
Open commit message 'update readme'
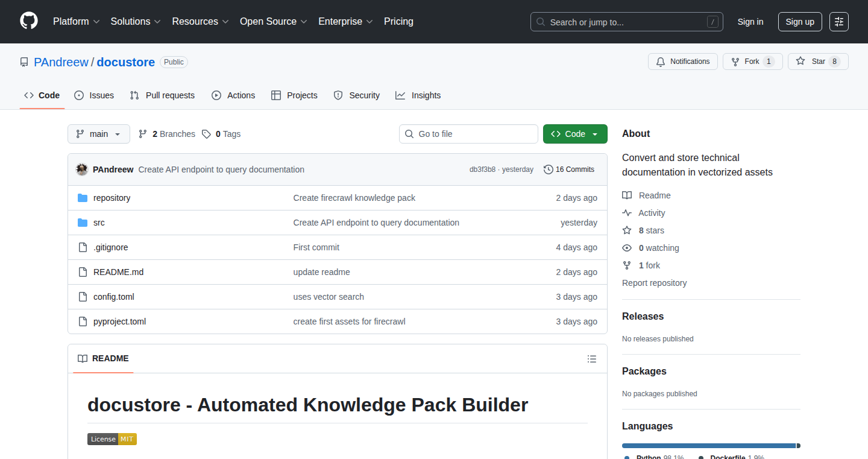(322, 272)
